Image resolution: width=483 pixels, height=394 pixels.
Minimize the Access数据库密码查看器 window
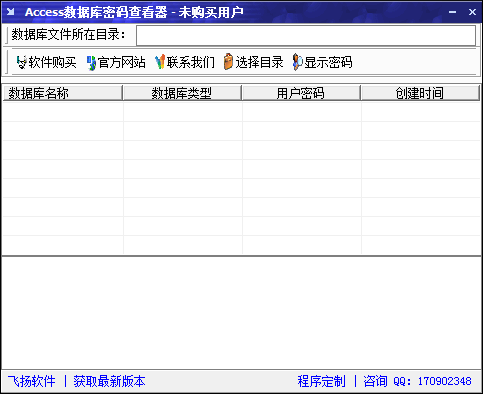(x=452, y=12)
